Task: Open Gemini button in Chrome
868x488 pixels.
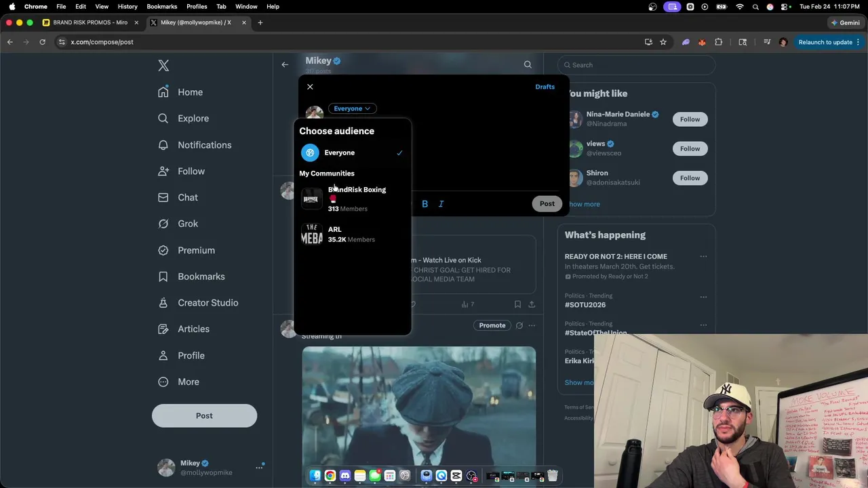Action: click(x=845, y=22)
